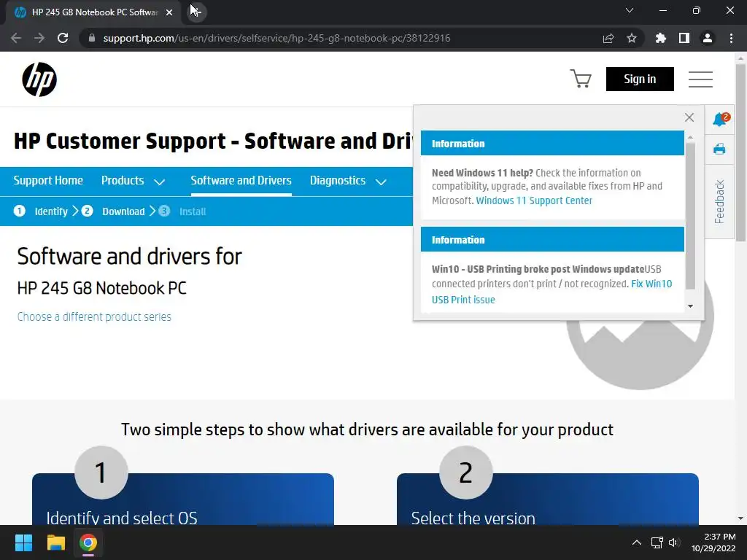Click the printer icon

pyautogui.click(x=719, y=149)
